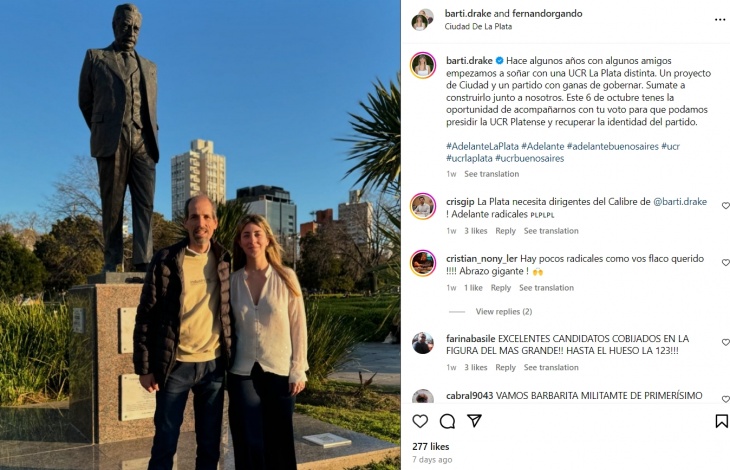730x470 pixels.
Task: See translation of farinabasile's comment
Action: point(551,367)
